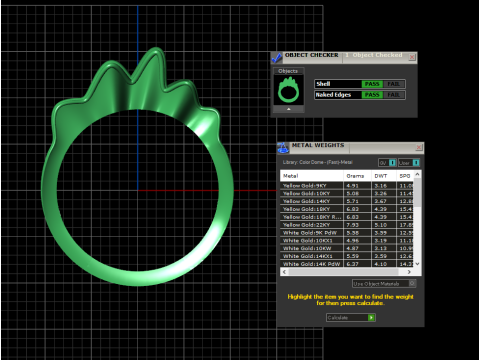Select the ring thumbnail in Objects list
This screenshot has width=480, height=360.
tap(289, 90)
